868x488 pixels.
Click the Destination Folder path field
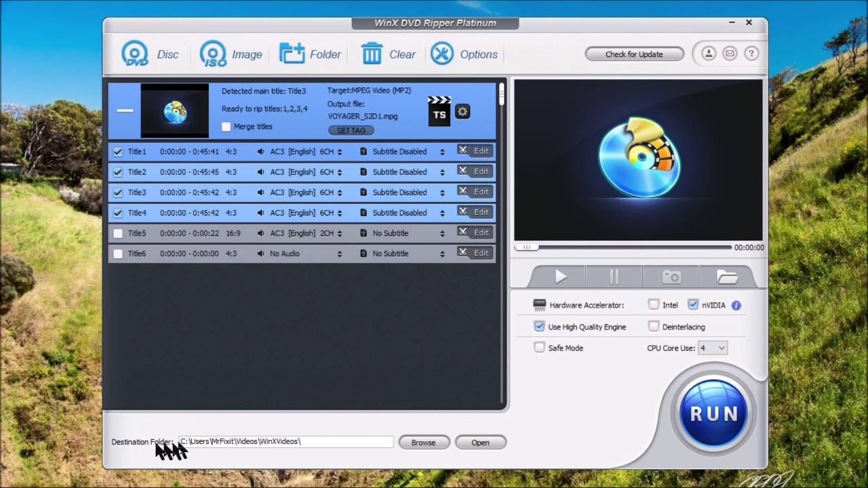[x=285, y=442]
